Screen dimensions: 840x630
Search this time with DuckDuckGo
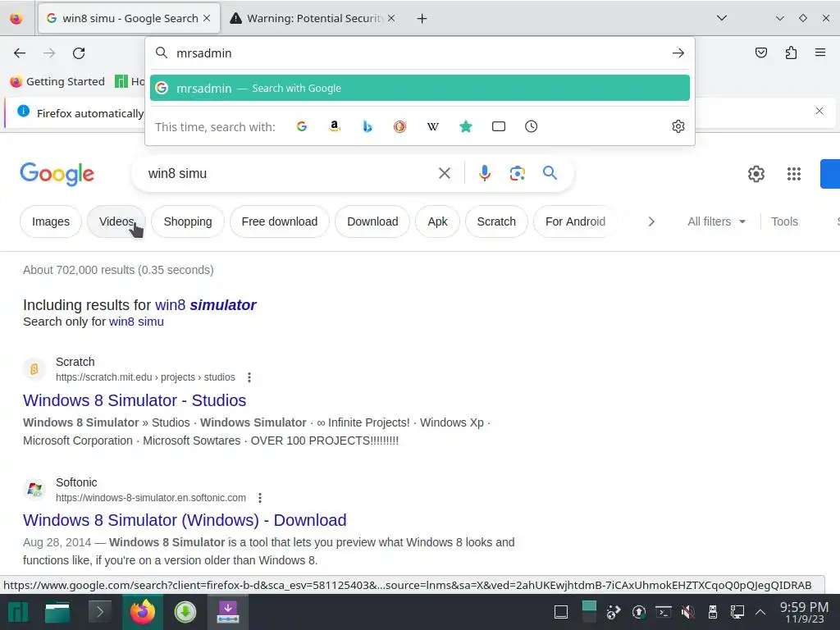click(x=399, y=126)
